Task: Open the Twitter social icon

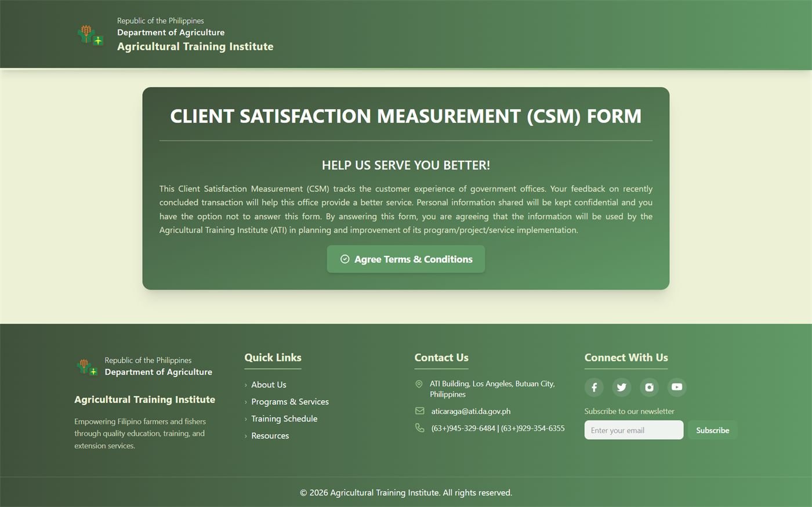Action: [x=622, y=387]
